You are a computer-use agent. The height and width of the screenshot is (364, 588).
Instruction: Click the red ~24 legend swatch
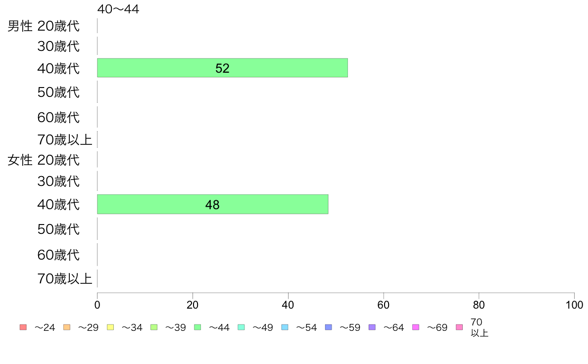click(x=23, y=327)
